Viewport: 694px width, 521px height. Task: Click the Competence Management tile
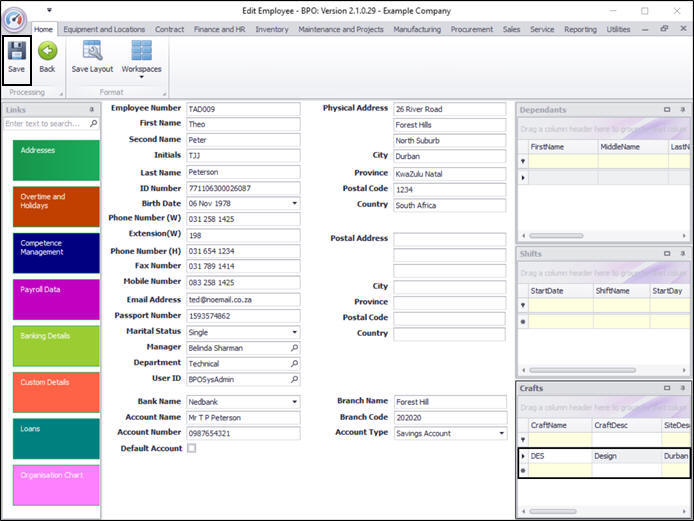pos(56,253)
